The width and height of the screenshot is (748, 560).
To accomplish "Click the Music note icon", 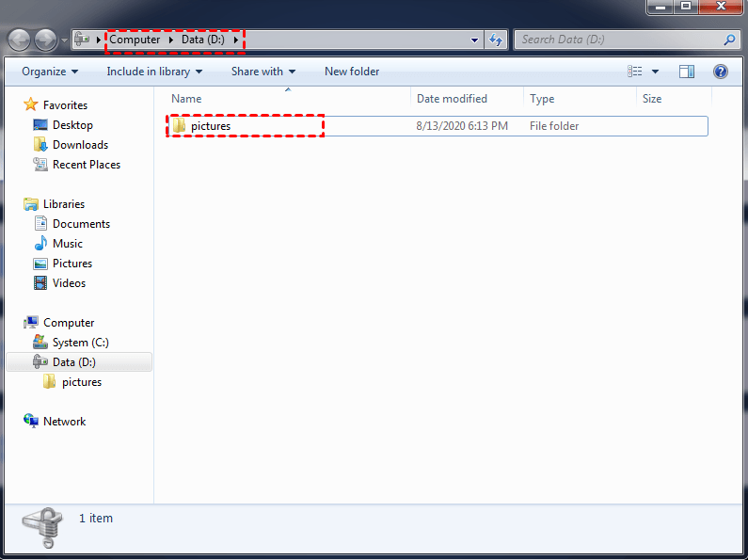I will (40, 243).
